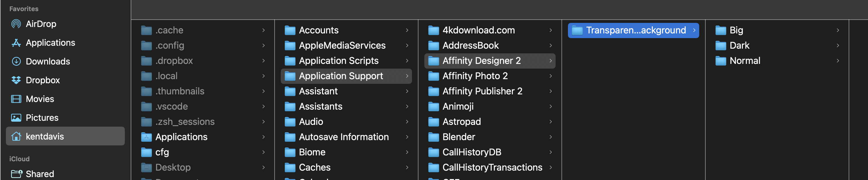The height and width of the screenshot is (180, 868).
Task: Open Downloads from the sidebar
Action: (x=48, y=61)
